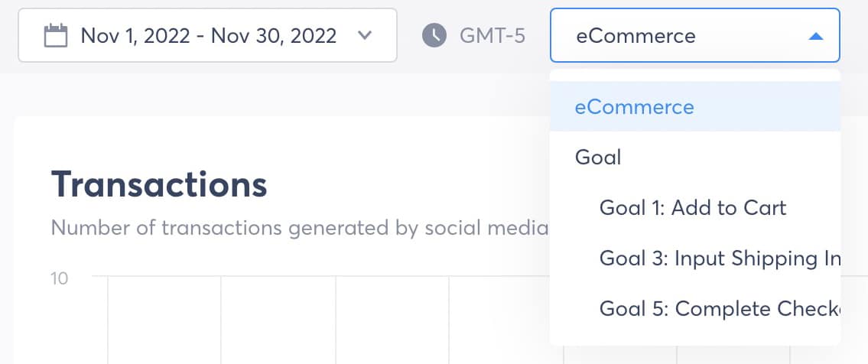
Task: Click the Goal group header
Action: pos(598,157)
